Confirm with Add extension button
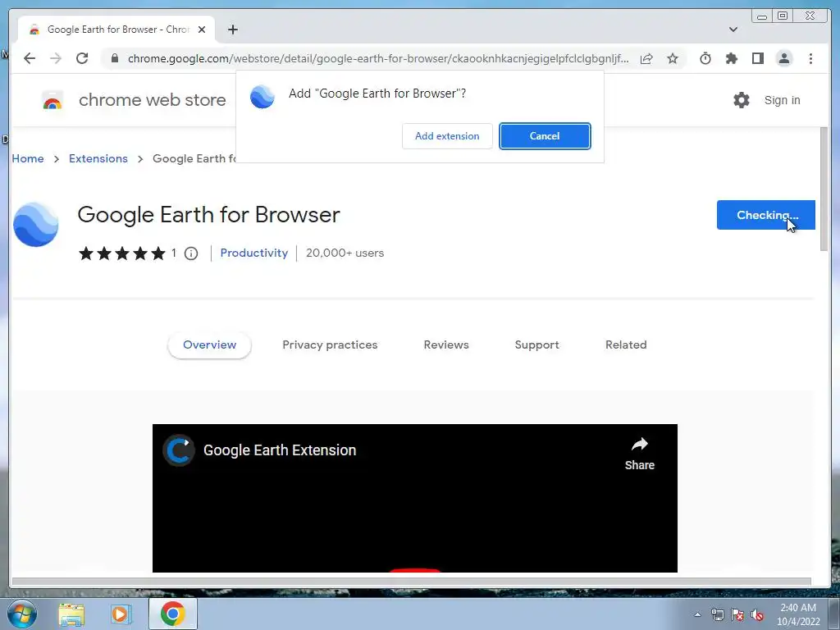This screenshot has width=840, height=630. coord(447,136)
